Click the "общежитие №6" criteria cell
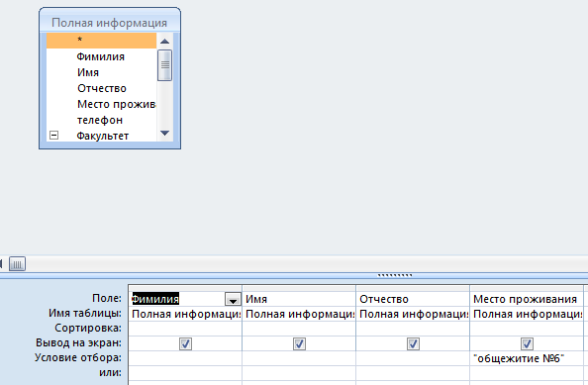This screenshot has height=385, width=588. pos(527,358)
